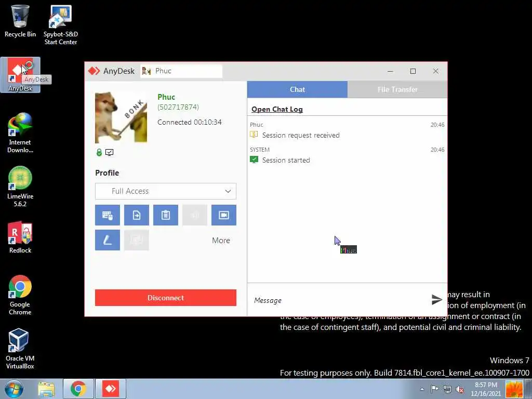Click the AnyDesk taskbar button
Screen dimensions: 532x399
tap(111, 389)
